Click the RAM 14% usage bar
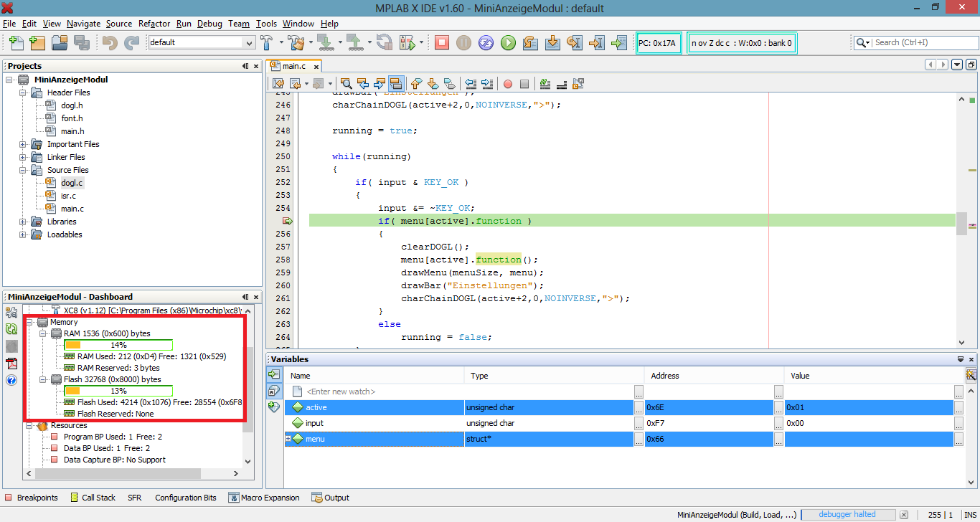The image size is (980, 522). 118,345
